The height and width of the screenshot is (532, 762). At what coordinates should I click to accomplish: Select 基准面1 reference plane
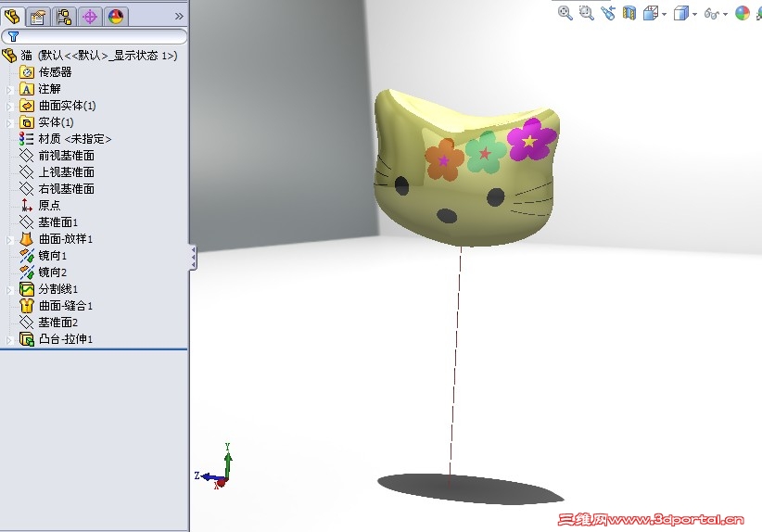point(48,222)
